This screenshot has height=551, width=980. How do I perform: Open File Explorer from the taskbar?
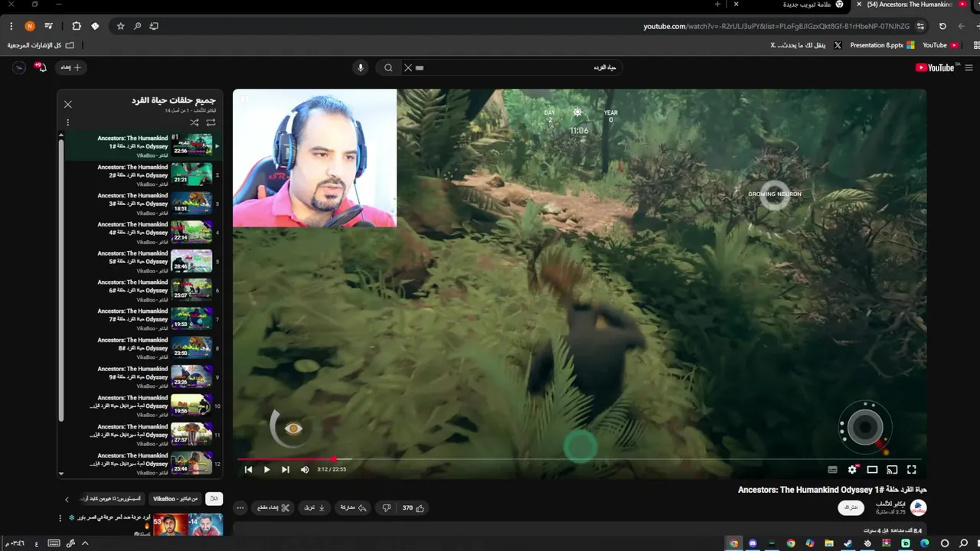click(829, 543)
